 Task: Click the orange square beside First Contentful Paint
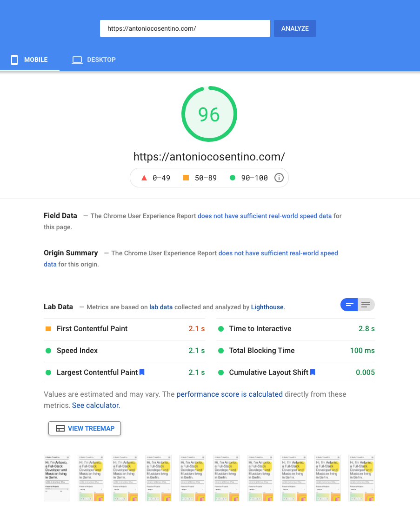(48, 329)
